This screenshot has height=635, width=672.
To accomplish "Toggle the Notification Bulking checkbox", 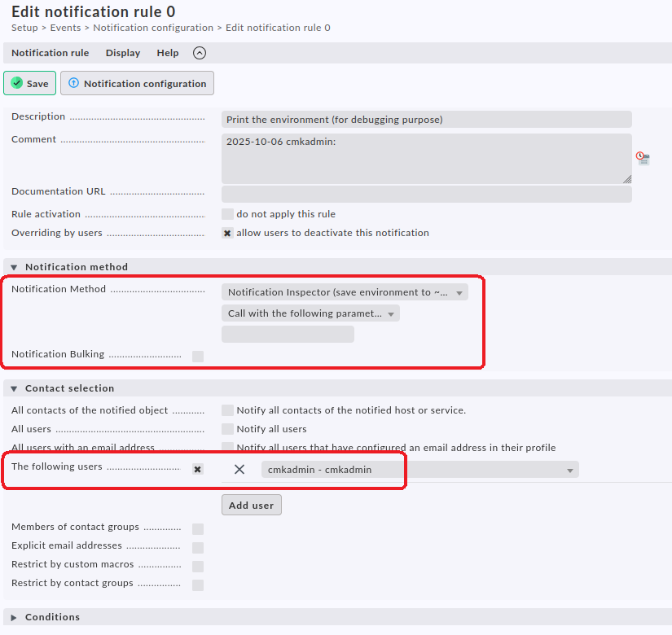I will 198,356.
